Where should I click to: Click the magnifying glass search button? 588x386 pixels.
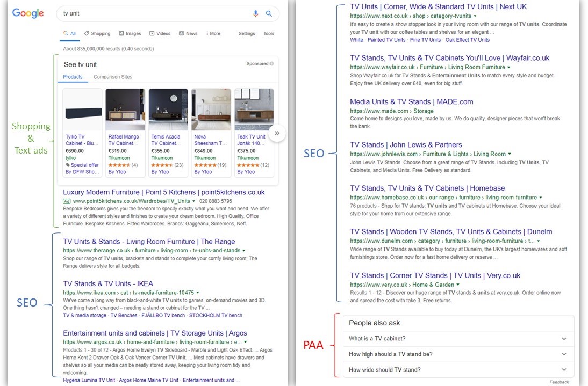[x=269, y=13]
